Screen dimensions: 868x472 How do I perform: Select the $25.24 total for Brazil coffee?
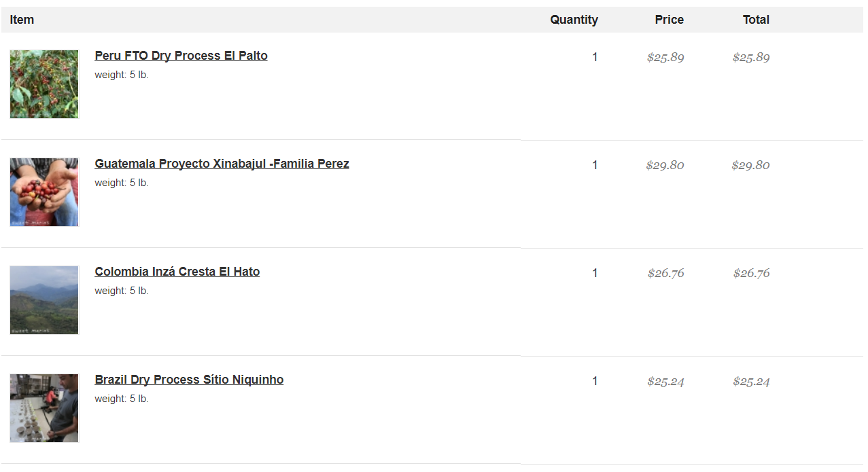click(x=751, y=381)
